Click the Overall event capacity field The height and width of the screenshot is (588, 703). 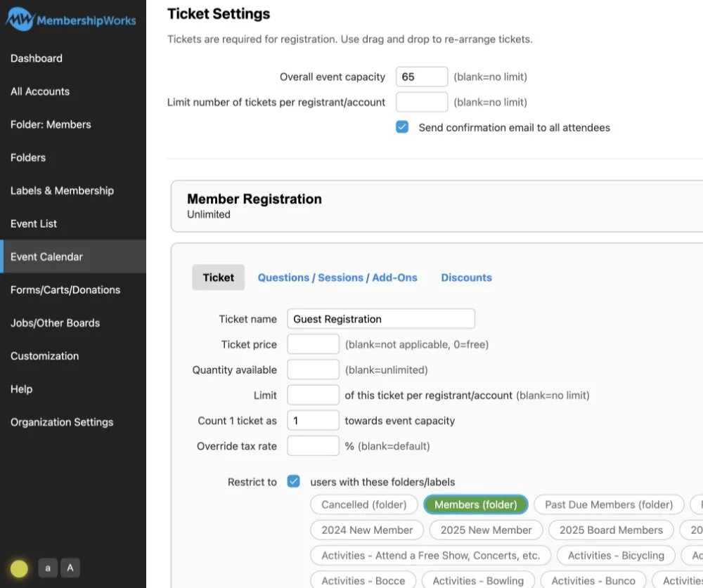point(422,77)
